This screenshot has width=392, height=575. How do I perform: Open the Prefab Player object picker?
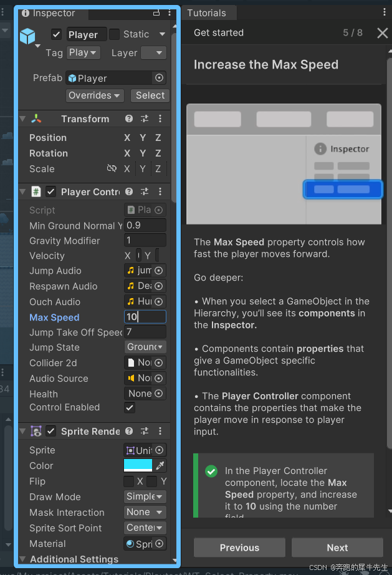click(159, 78)
